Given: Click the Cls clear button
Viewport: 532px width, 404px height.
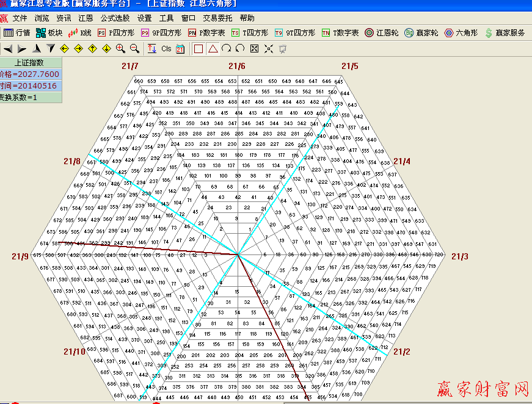Looking at the screenshot, I should point(166,48).
